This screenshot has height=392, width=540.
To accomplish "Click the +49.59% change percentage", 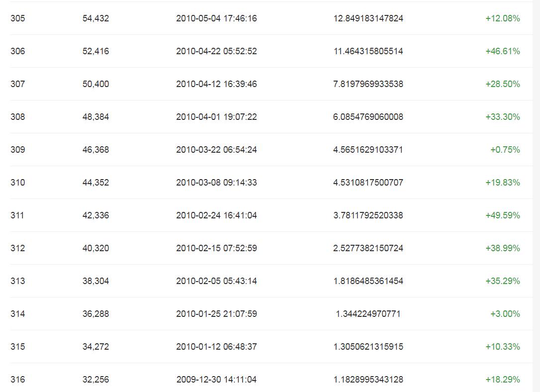I will [502, 215].
